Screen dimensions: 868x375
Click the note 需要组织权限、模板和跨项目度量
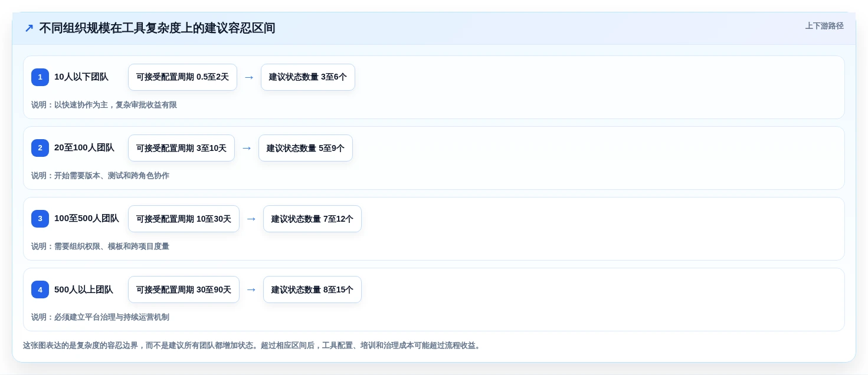click(x=112, y=246)
